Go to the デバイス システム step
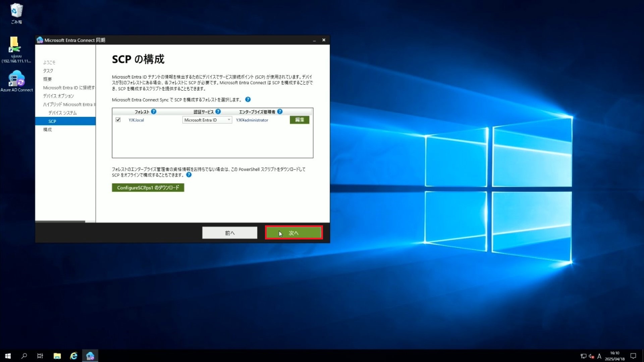Screen dimensions: 644x362 [62, 113]
